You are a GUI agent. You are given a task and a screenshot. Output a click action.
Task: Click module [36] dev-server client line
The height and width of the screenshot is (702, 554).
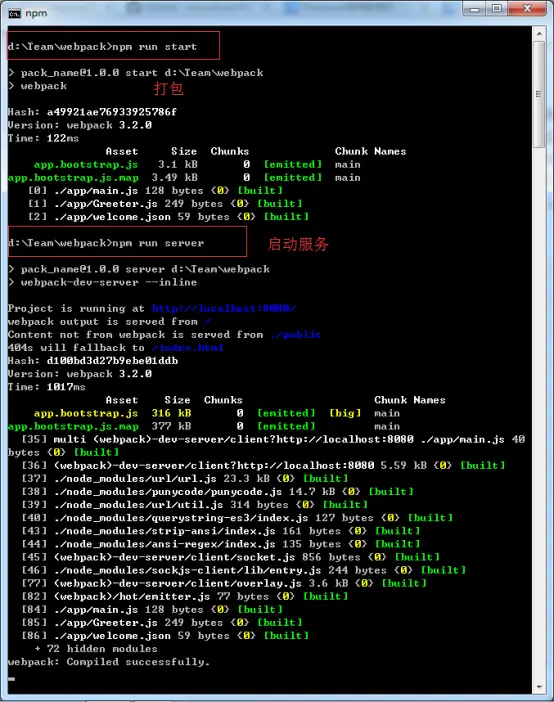pyautogui.click(x=263, y=466)
